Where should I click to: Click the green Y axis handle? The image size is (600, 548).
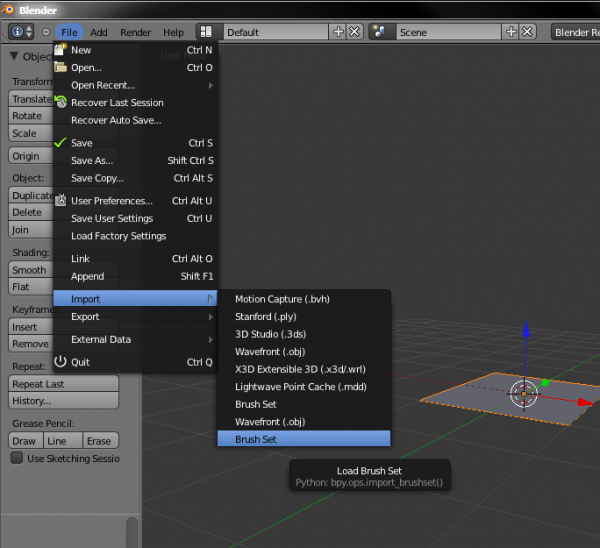[x=546, y=383]
